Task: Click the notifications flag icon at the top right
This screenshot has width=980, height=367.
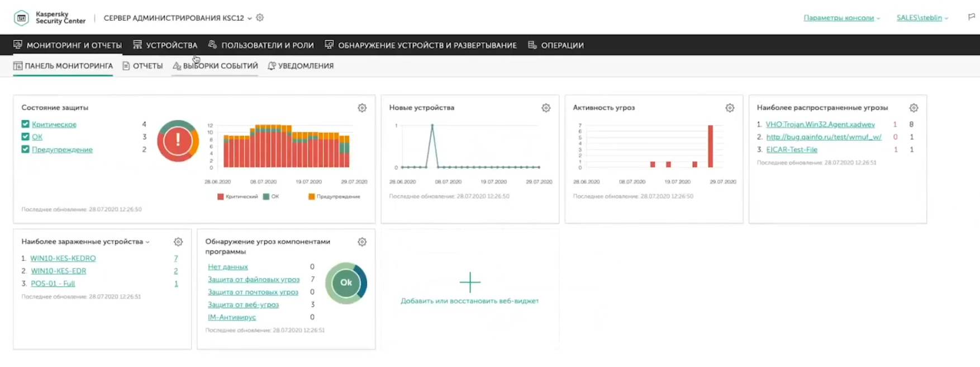Action: pyautogui.click(x=971, y=17)
